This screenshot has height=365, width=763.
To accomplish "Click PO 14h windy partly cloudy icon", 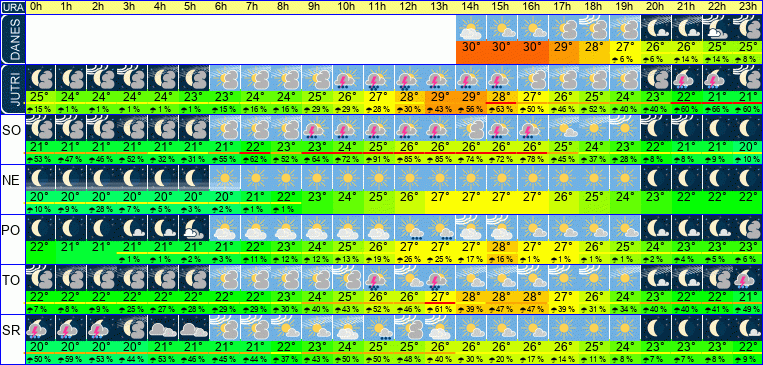I will click(471, 228).
